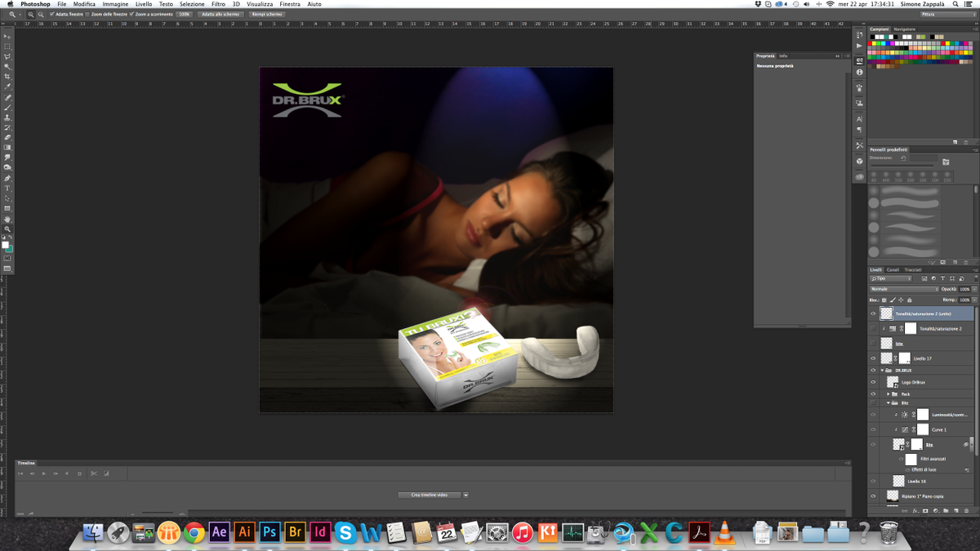
Task: Click the Adatta allo schermo button
Action: pyautogui.click(x=220, y=14)
